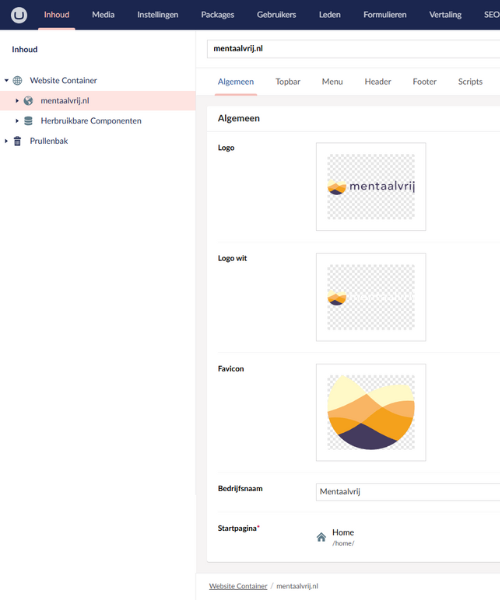Click the Startpagina property label

pyautogui.click(x=239, y=528)
